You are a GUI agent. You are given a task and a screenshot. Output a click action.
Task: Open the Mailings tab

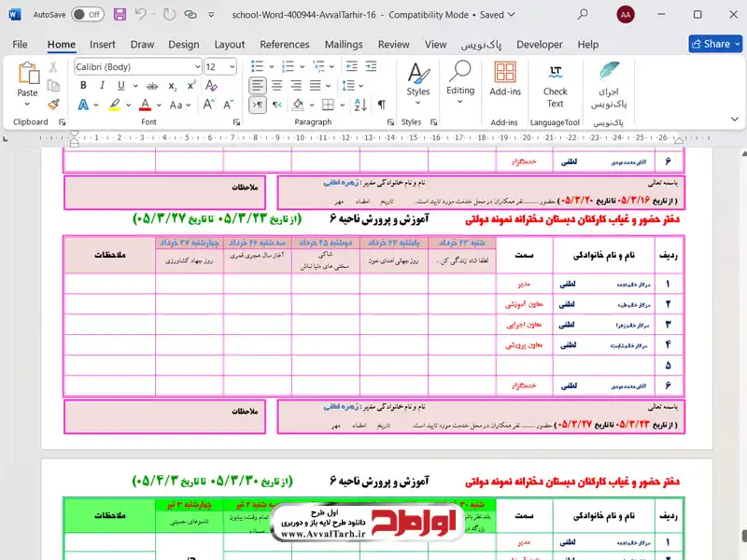344,44
